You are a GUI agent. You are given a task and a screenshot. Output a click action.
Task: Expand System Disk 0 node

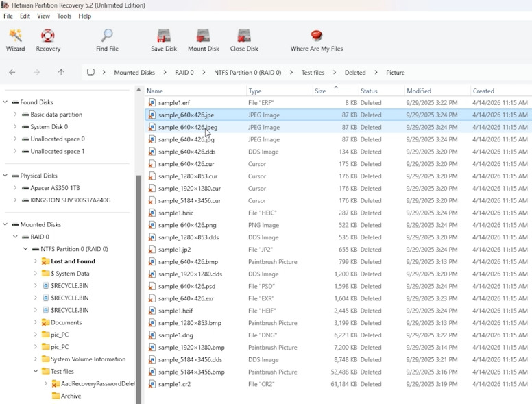tap(15, 126)
